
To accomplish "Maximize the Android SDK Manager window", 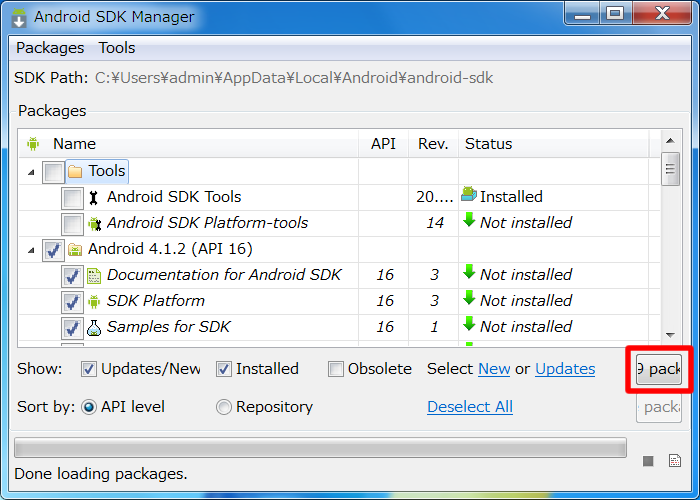I will pyautogui.click(x=615, y=14).
